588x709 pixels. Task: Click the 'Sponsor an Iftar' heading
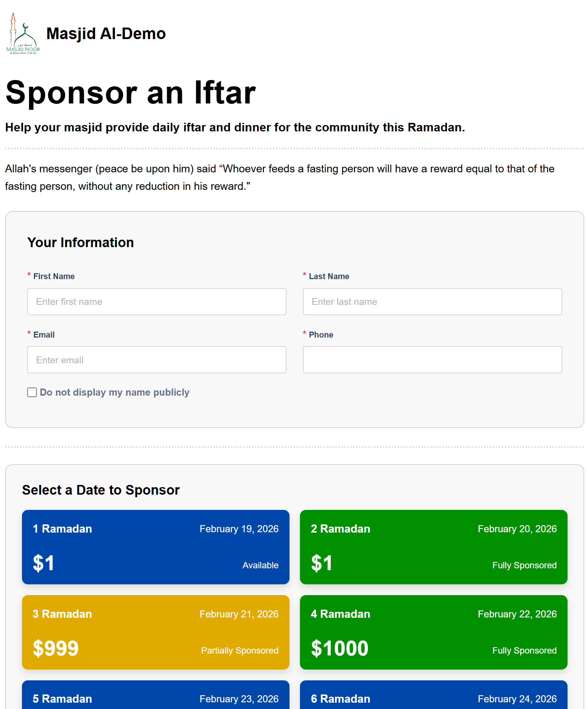pyautogui.click(x=131, y=93)
